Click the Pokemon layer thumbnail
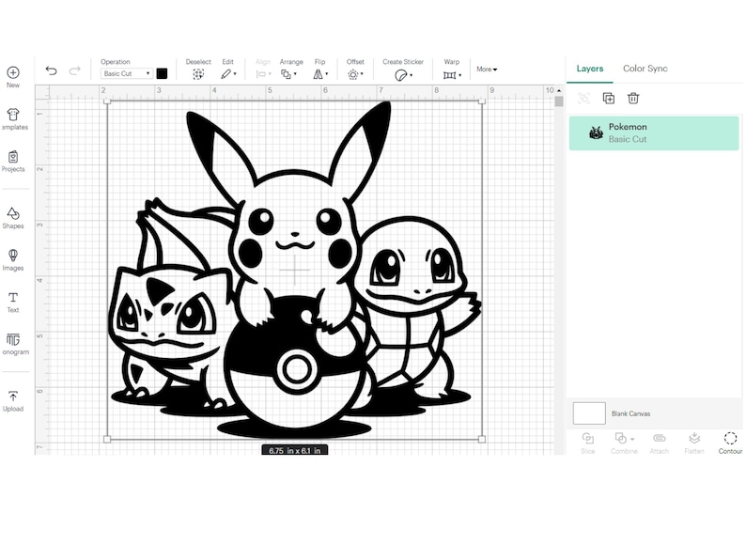Screen dimensions: 746x560 pos(596,133)
